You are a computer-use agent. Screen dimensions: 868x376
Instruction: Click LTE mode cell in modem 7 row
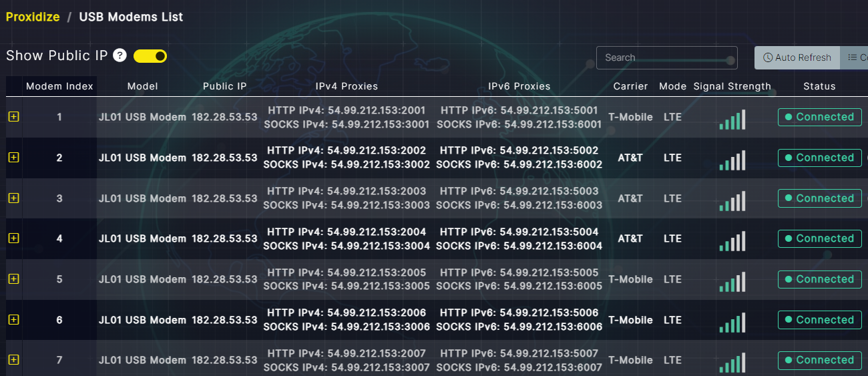[x=672, y=360]
